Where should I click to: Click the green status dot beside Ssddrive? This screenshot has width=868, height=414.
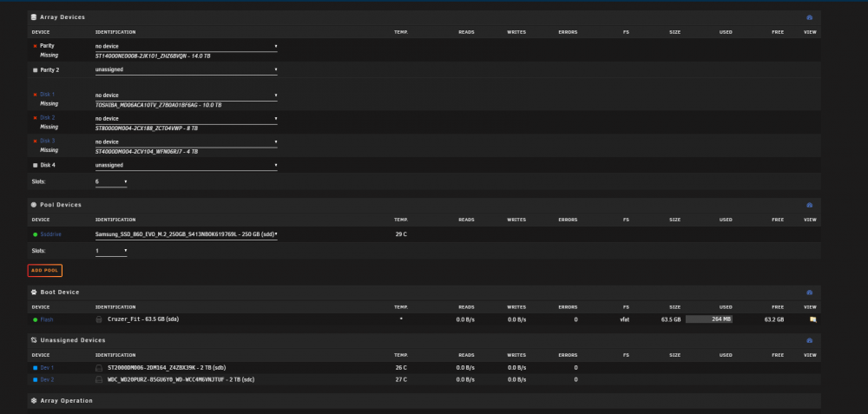point(36,234)
